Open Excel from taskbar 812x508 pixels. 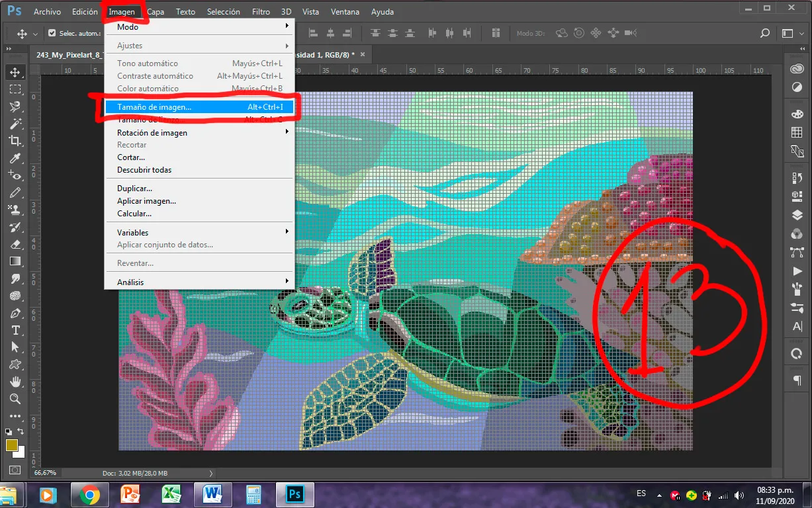[x=171, y=494]
